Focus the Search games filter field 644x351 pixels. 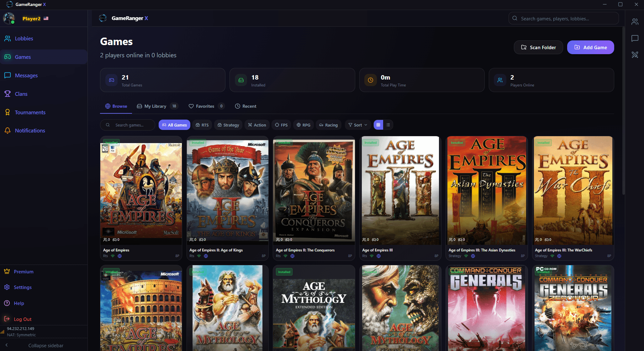pos(128,125)
